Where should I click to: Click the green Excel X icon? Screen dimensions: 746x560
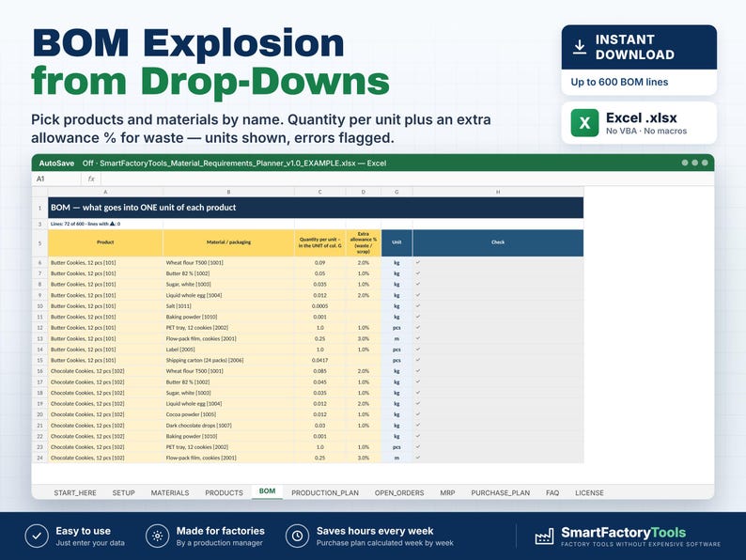[x=584, y=123]
